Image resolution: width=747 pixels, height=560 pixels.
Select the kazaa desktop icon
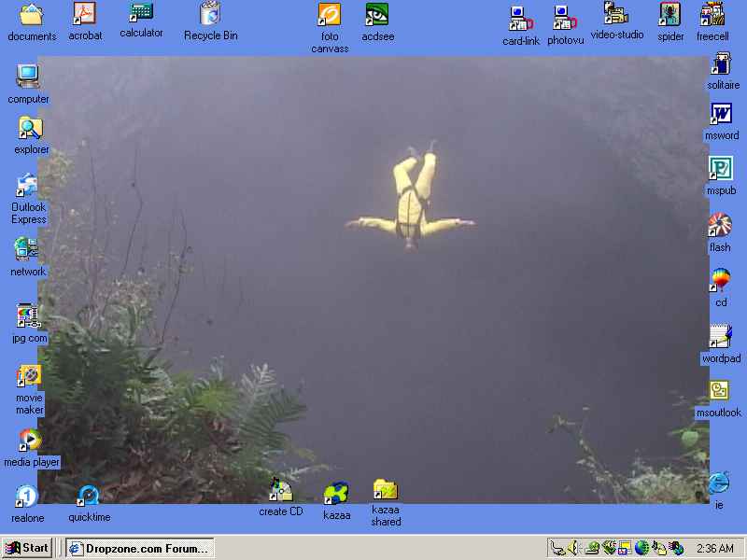point(336,494)
